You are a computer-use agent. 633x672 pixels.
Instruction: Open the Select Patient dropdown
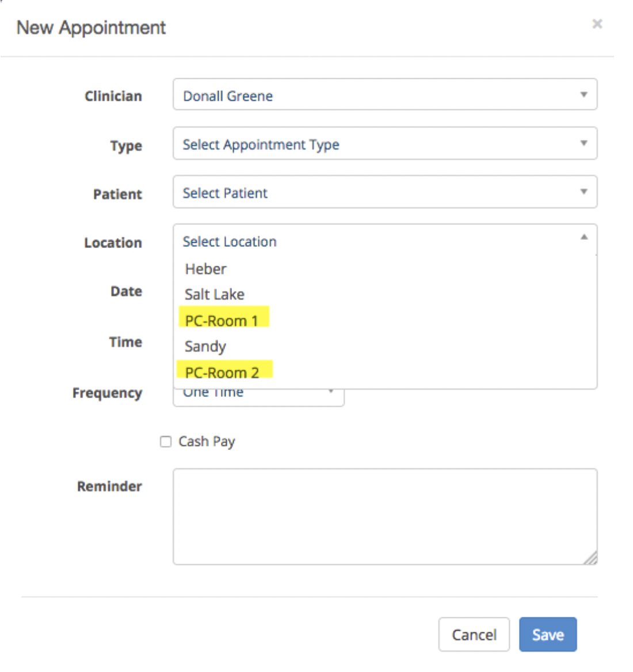click(385, 192)
